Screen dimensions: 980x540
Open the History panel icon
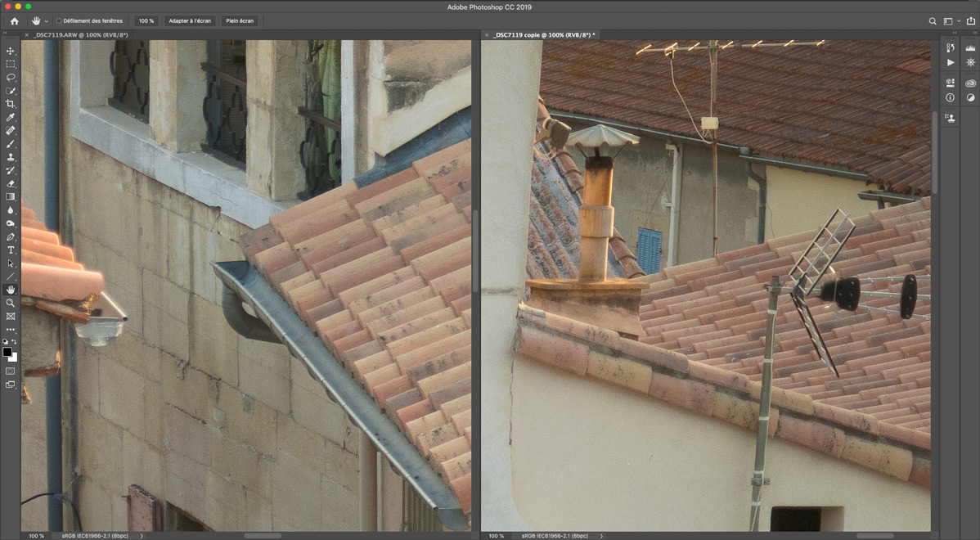pyautogui.click(x=950, y=48)
